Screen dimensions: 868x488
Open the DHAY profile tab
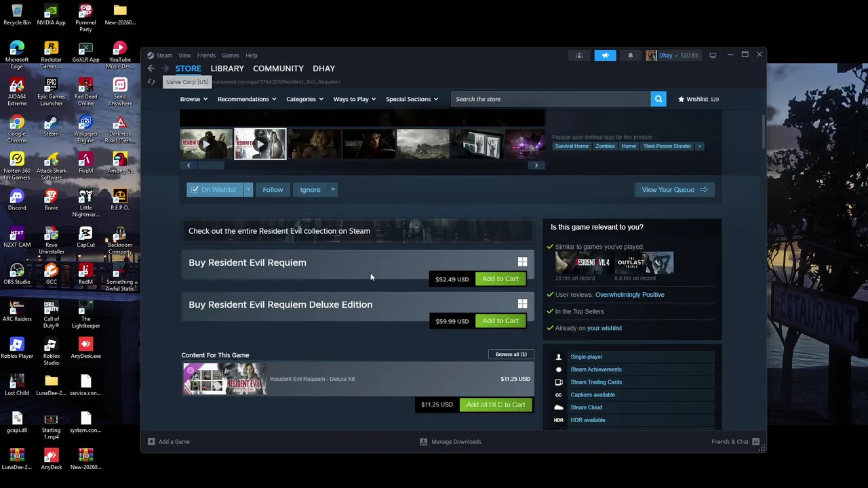pos(323,68)
